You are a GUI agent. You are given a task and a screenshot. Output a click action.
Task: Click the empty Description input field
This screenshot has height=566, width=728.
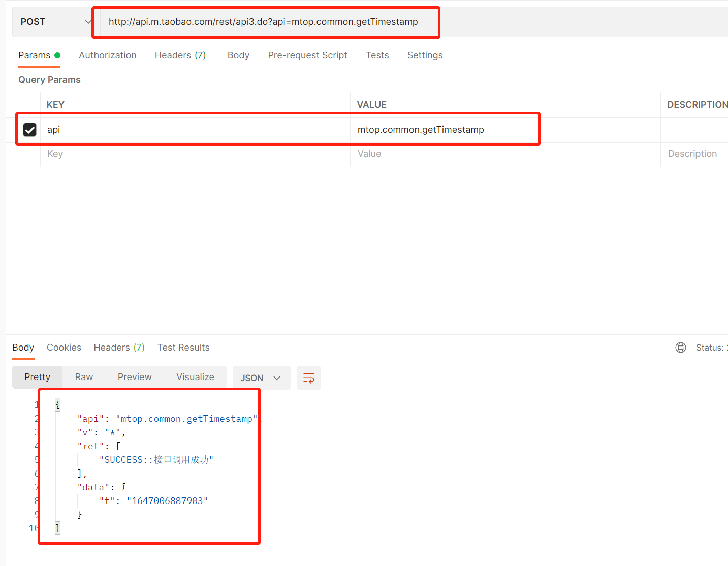(x=694, y=154)
